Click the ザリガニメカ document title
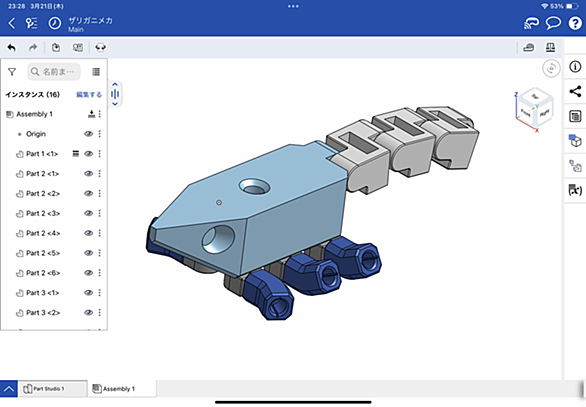The image size is (586, 407). 90,20
